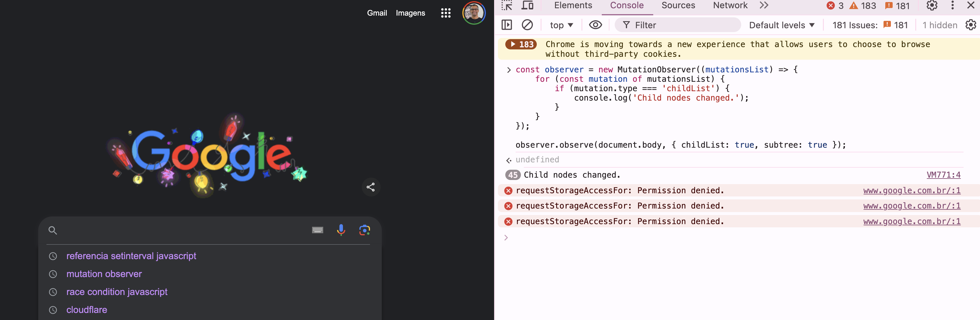Switch to the Network tab
This screenshot has width=980, height=320.
click(730, 5)
